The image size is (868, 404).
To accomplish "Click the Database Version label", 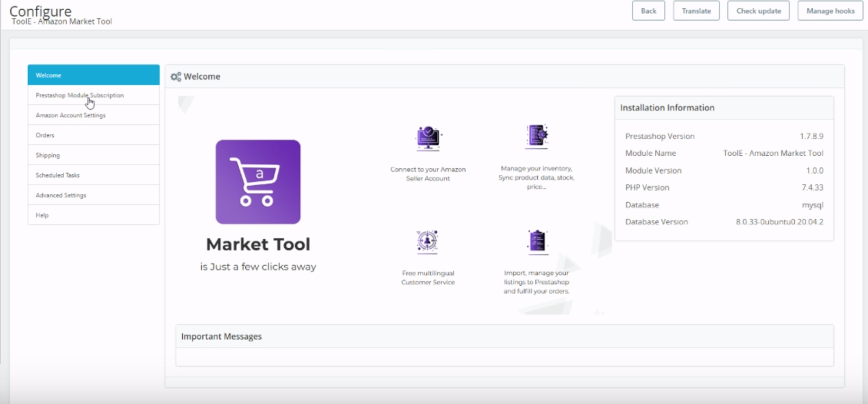I will (656, 222).
